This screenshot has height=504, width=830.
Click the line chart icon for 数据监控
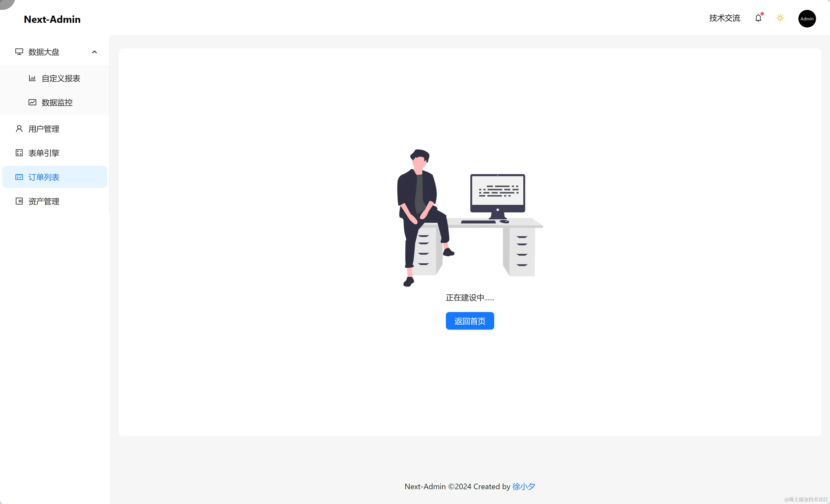[x=32, y=102]
